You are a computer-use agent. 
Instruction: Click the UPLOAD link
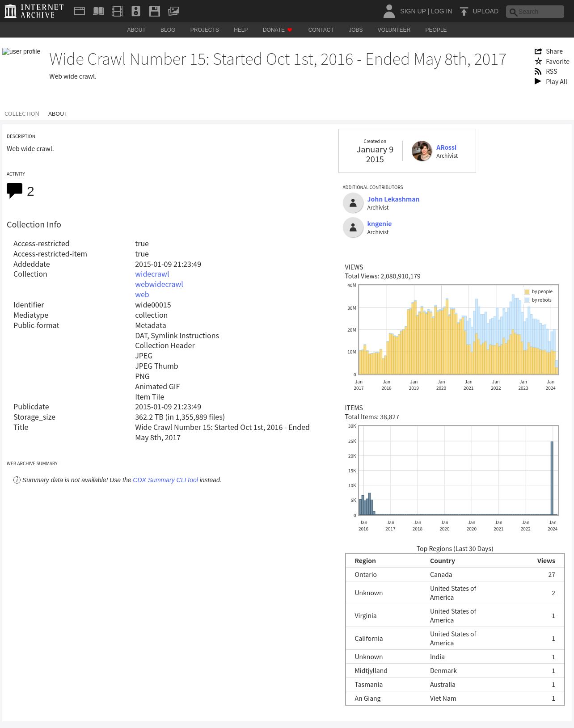click(485, 11)
